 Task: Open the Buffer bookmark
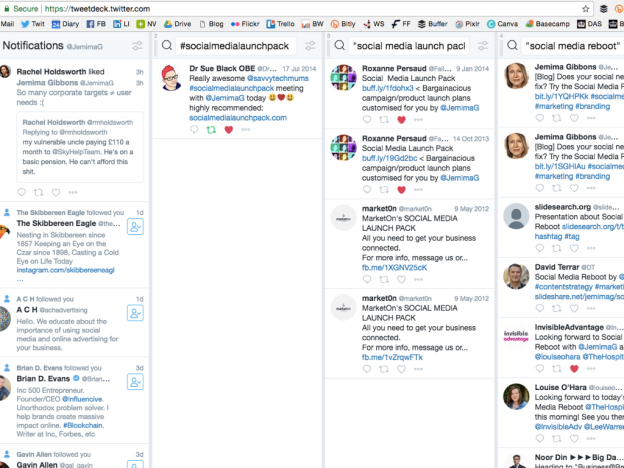(x=432, y=24)
